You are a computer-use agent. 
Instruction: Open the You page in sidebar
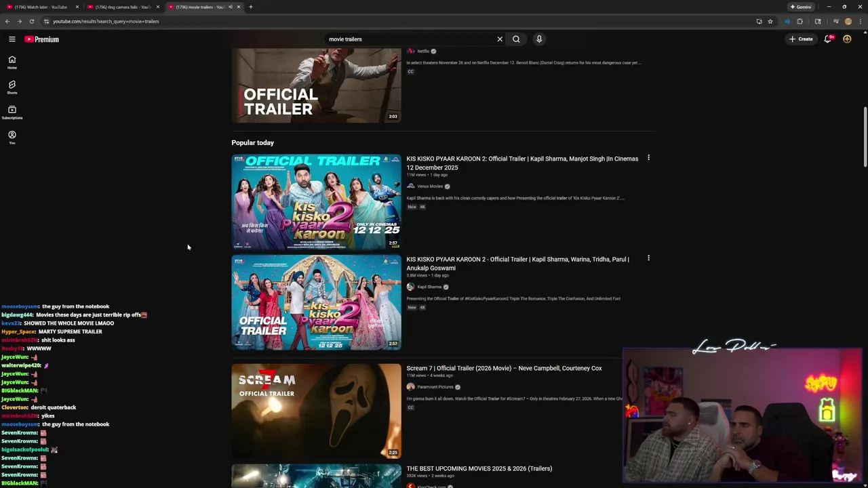(12, 138)
